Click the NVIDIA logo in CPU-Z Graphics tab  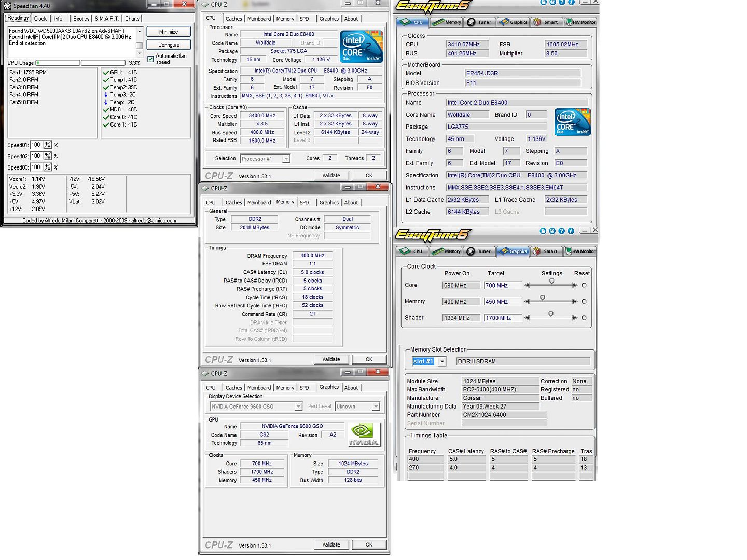pos(364,435)
